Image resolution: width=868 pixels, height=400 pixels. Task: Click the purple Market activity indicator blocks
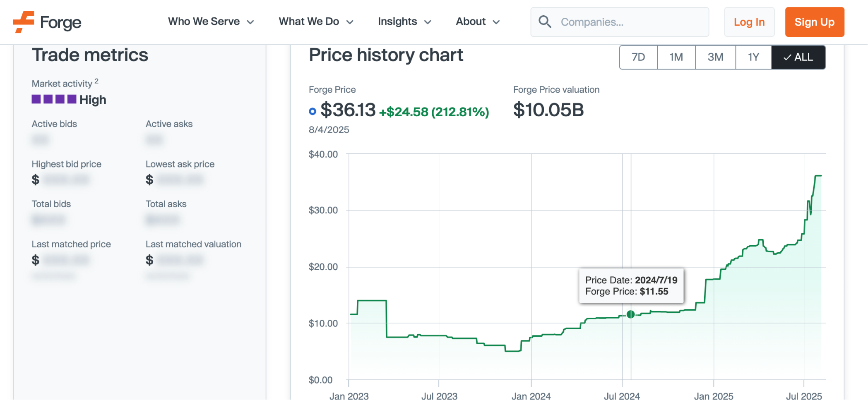pyautogui.click(x=54, y=99)
